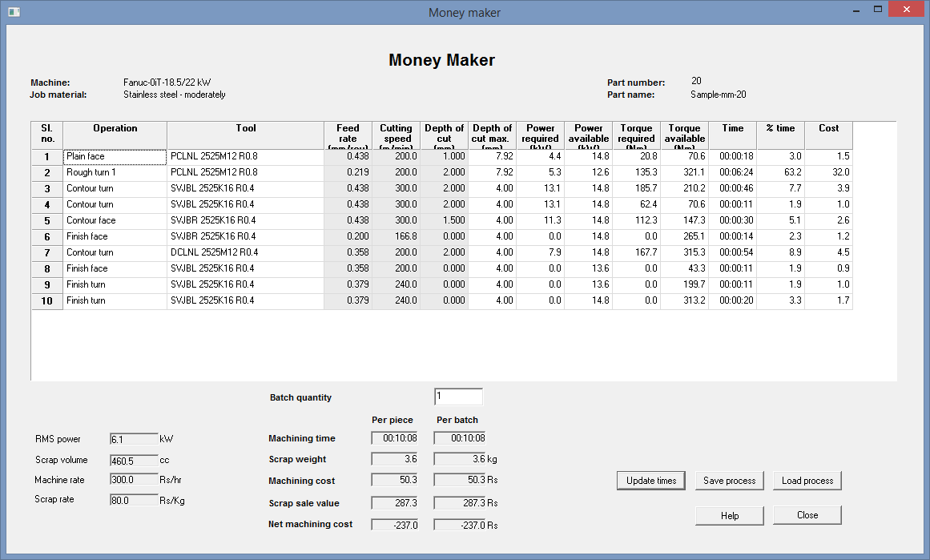Click per piece Machining time field
This screenshot has width=930, height=560.
click(x=394, y=438)
